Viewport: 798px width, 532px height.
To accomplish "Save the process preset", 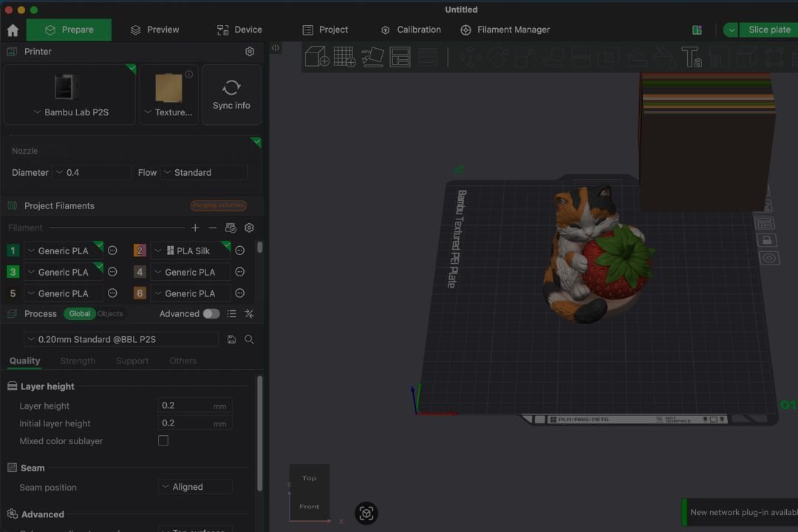I will coord(231,340).
